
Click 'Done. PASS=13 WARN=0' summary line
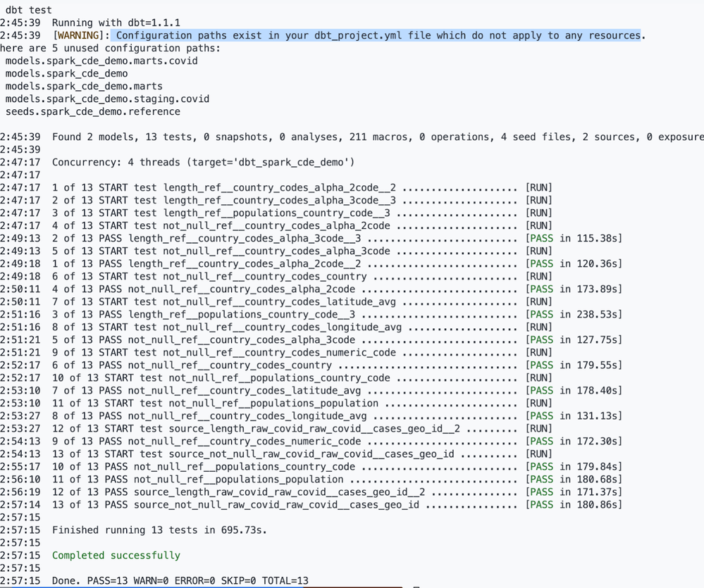point(180,580)
